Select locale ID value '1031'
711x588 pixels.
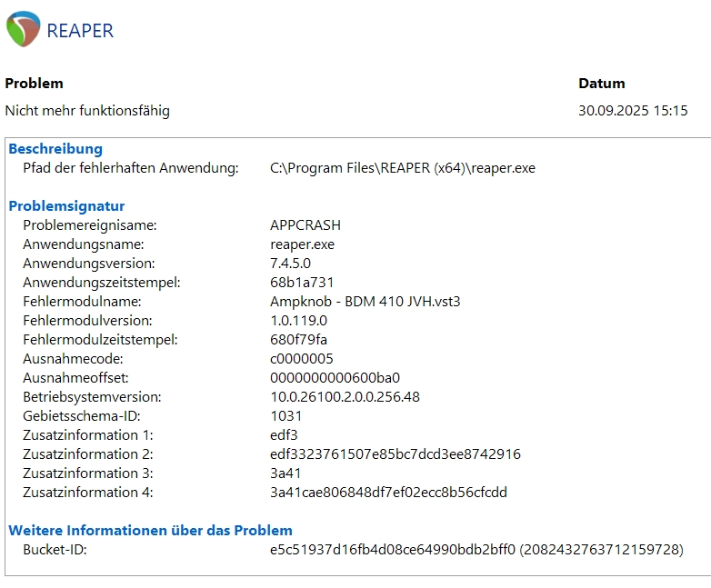click(285, 415)
